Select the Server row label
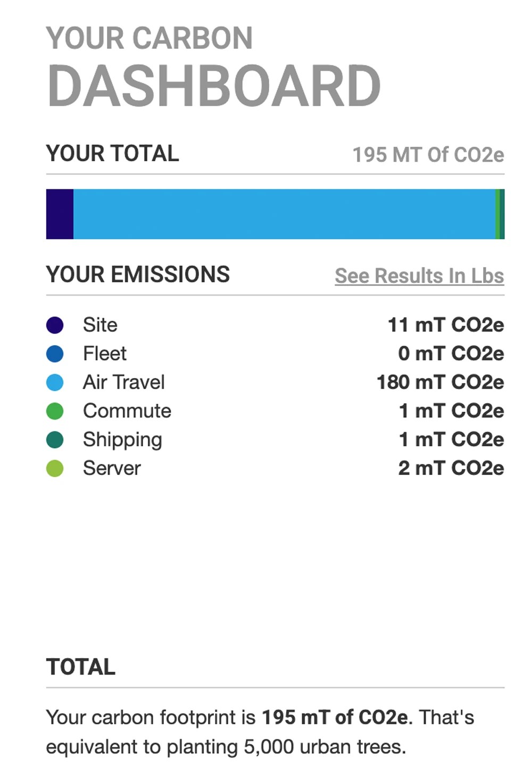 pos(112,469)
